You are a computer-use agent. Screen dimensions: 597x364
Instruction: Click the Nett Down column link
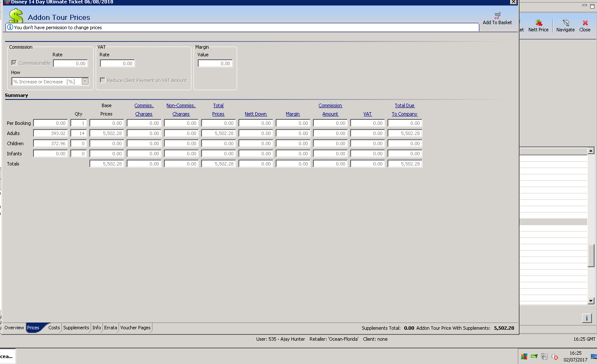pyautogui.click(x=256, y=114)
